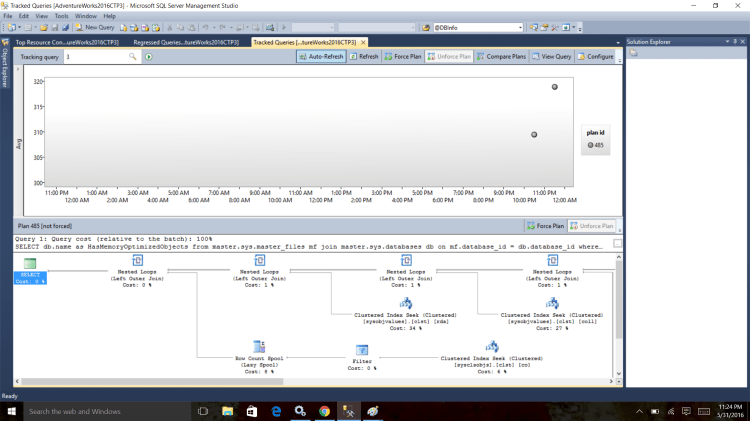This screenshot has height=421, width=750.
Task: Toggle the checkbox beside the query text
Action: tap(617, 243)
